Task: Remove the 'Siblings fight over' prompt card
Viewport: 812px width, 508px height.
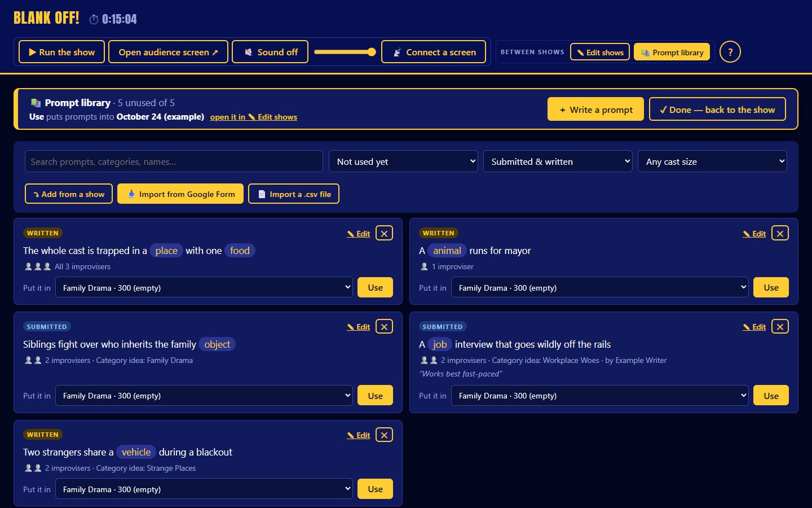Action: (x=384, y=327)
